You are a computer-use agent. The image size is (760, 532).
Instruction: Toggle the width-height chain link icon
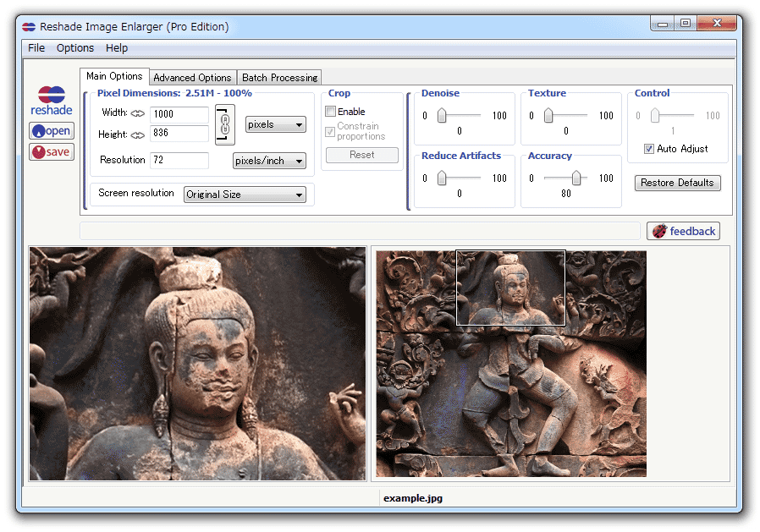tap(225, 124)
